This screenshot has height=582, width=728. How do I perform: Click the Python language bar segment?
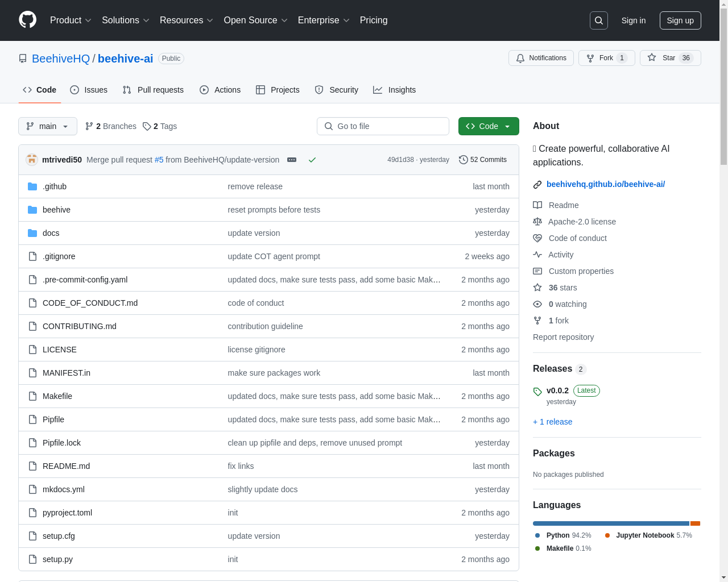[611, 523]
